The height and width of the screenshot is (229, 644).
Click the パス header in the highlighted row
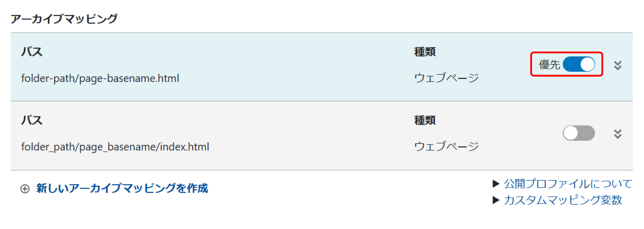tap(32, 52)
